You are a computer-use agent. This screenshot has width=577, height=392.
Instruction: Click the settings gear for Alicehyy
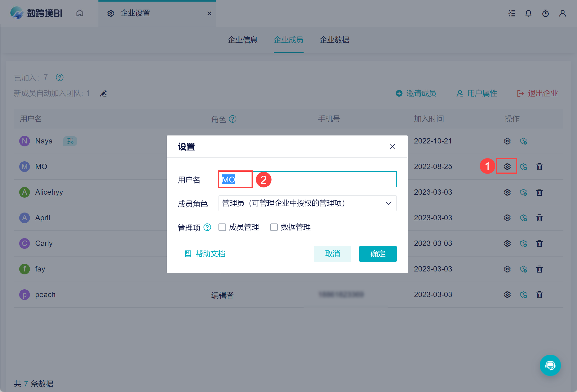tap(507, 192)
